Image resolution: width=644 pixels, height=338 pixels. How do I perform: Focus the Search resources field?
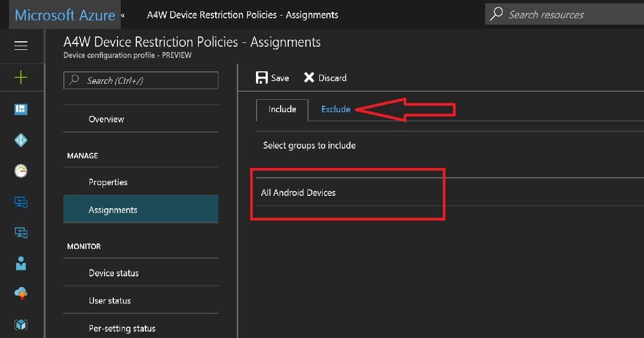pos(565,14)
